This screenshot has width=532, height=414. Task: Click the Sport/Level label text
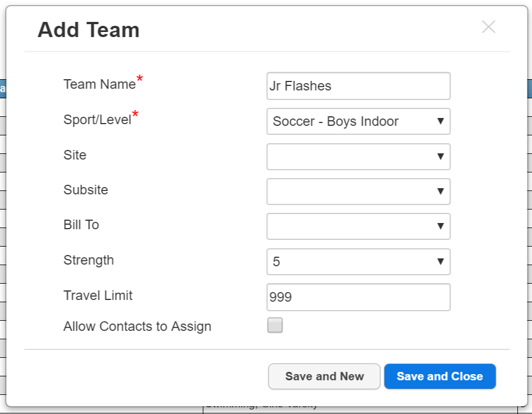tap(97, 120)
